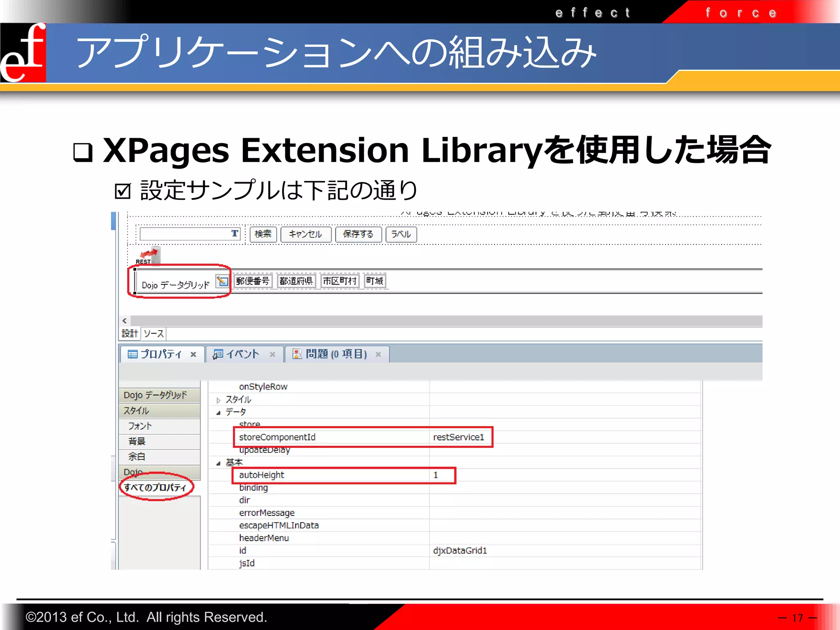
Task: Click the djxDataGrid1 value cell
Action: tap(565, 550)
